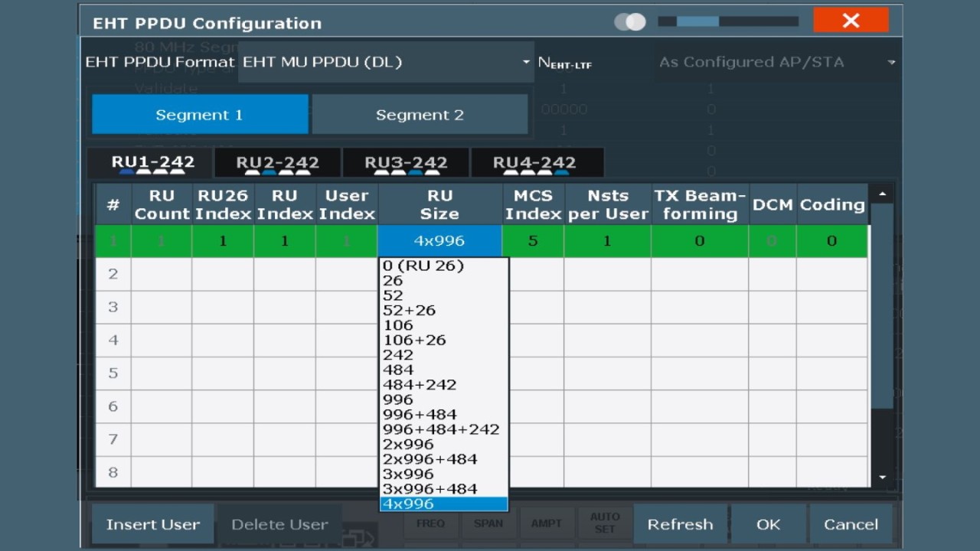
Task: Click the AMPT key behind the dialog
Action: click(x=546, y=523)
